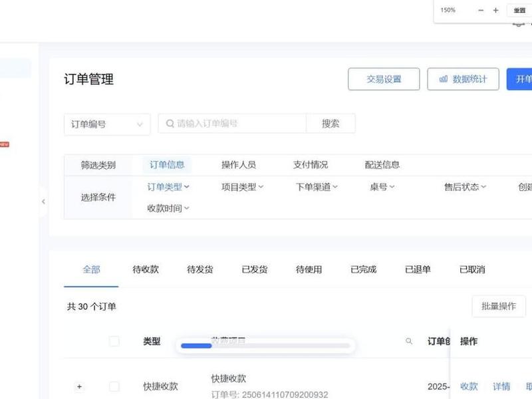Click the search icon in table header
Viewport: 532px width, 399px height.
pyautogui.click(x=409, y=341)
